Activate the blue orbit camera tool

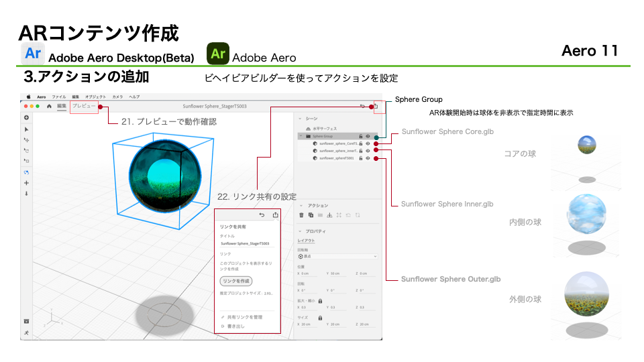coord(26,172)
